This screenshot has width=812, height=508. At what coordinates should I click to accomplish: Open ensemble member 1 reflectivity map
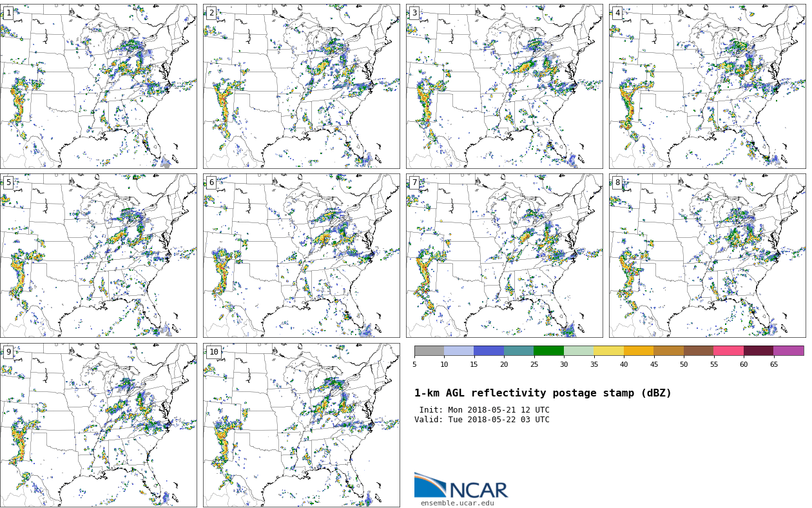tap(98, 86)
